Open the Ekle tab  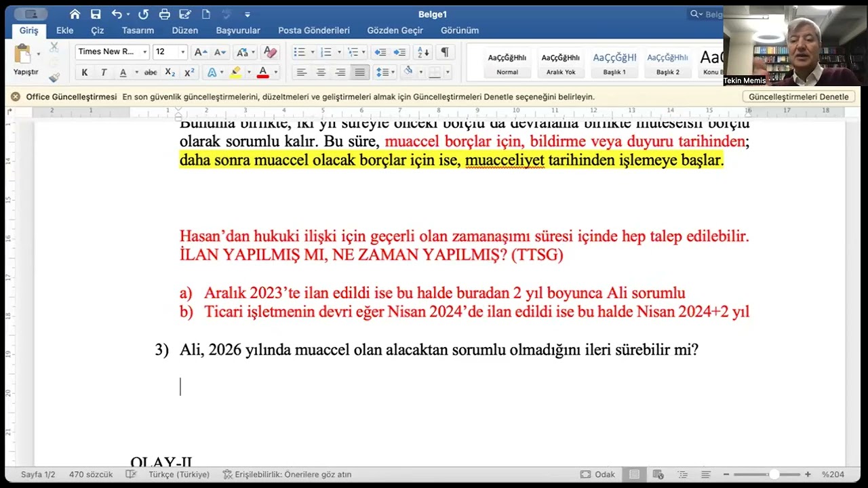click(64, 30)
